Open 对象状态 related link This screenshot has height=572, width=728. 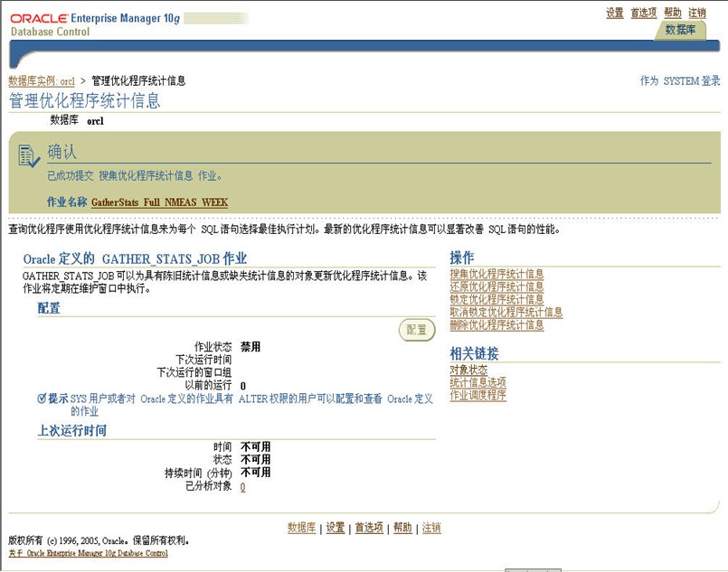pyautogui.click(x=468, y=370)
